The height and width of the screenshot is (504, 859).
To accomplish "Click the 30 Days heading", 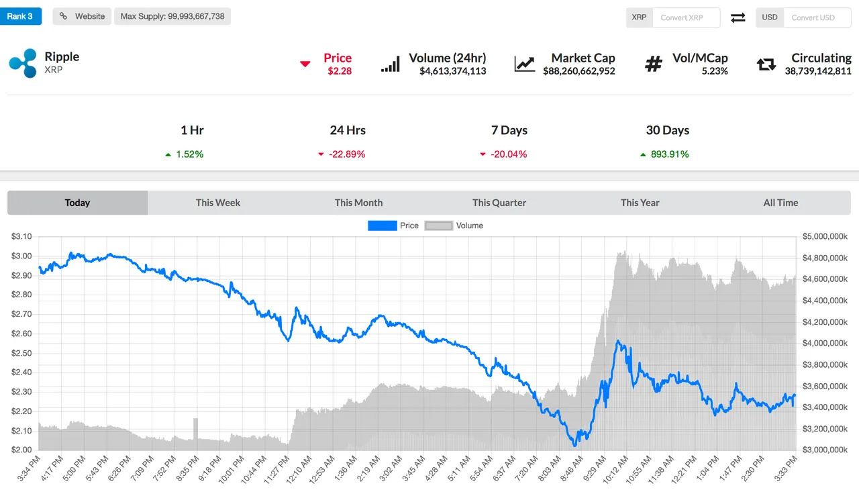I will pos(668,130).
